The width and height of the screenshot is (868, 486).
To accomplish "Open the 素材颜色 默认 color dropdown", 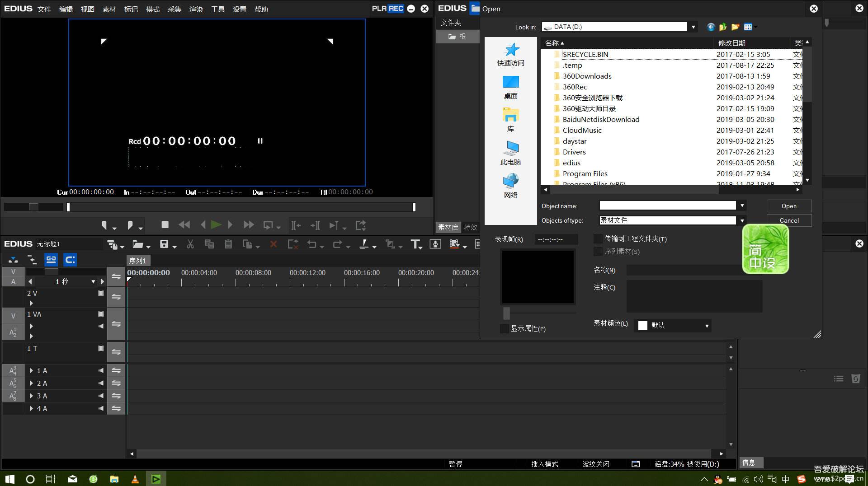I will pos(673,326).
